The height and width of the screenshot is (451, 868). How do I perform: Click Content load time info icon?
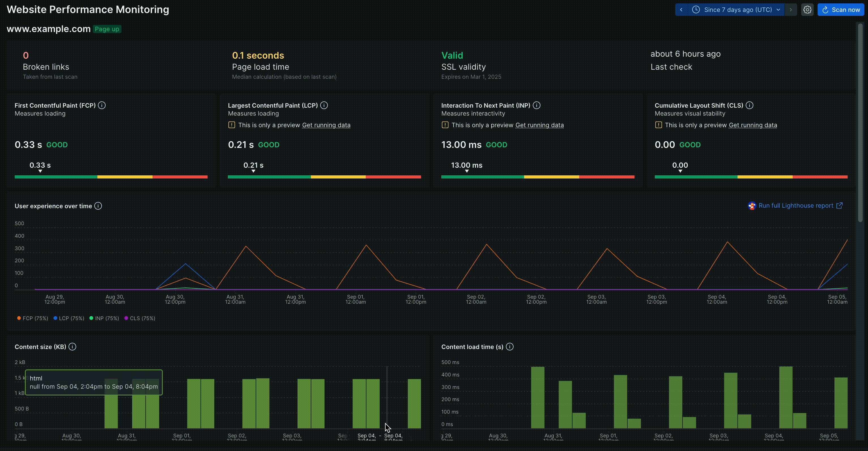(x=510, y=347)
